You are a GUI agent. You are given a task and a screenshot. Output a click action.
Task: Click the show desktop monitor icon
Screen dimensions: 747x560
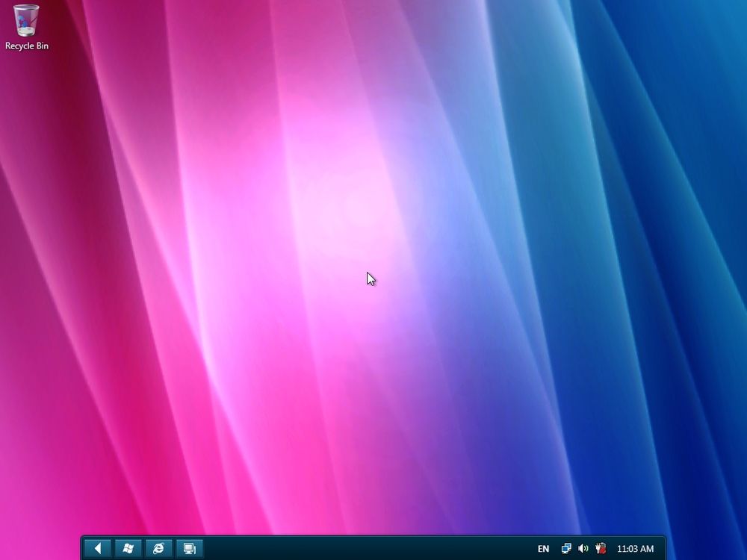coord(190,549)
